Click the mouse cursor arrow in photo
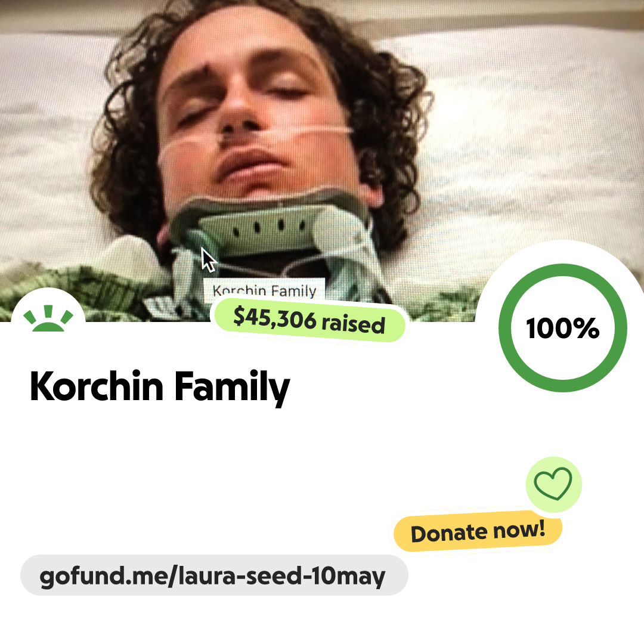This screenshot has width=644, height=644. (208, 259)
